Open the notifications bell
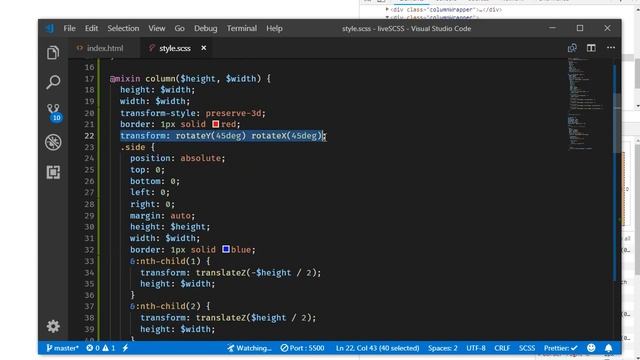640x360 pixels. 609,348
